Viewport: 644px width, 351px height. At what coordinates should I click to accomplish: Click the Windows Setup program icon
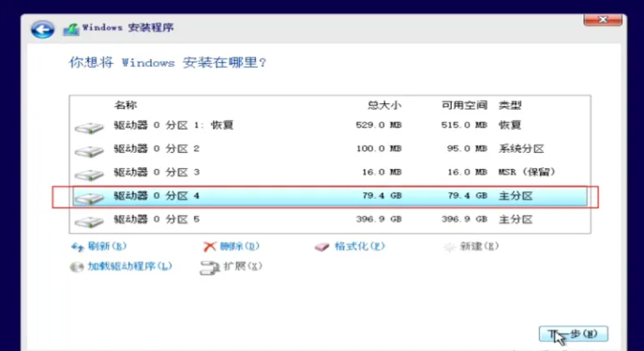pyautogui.click(x=71, y=29)
